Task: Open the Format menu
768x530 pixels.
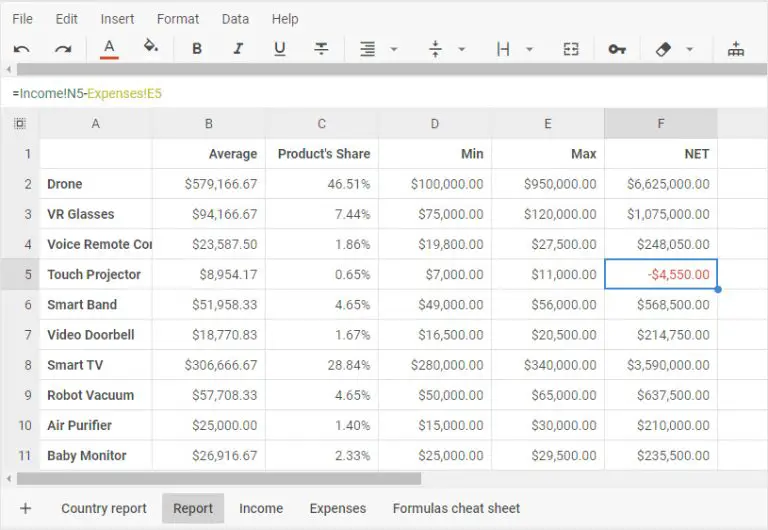Action: [178, 19]
